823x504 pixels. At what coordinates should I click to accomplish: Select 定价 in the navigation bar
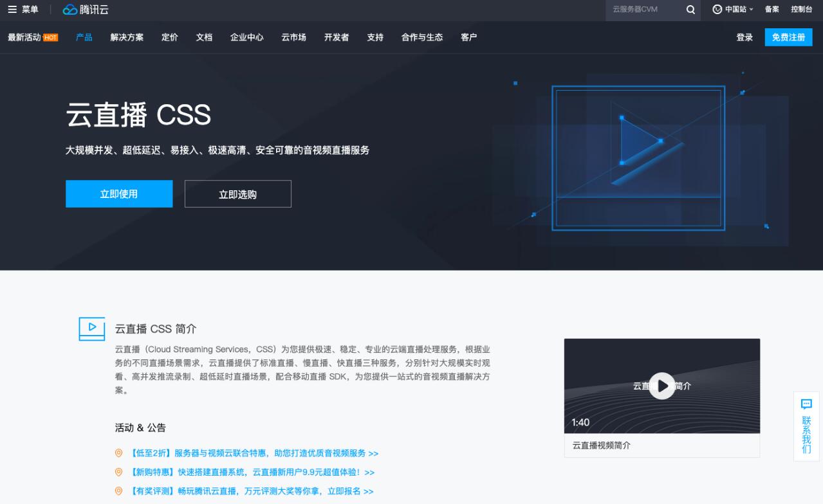click(170, 37)
